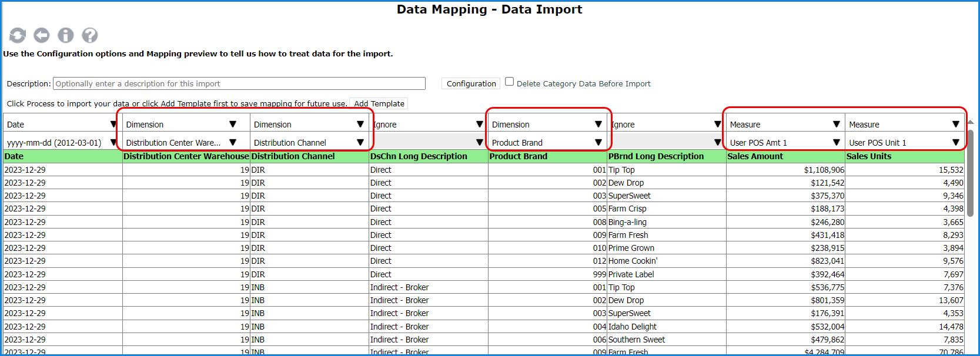Select the Tip Top cell with $1,108,906
The height and width of the screenshot is (356, 980).
667,170
